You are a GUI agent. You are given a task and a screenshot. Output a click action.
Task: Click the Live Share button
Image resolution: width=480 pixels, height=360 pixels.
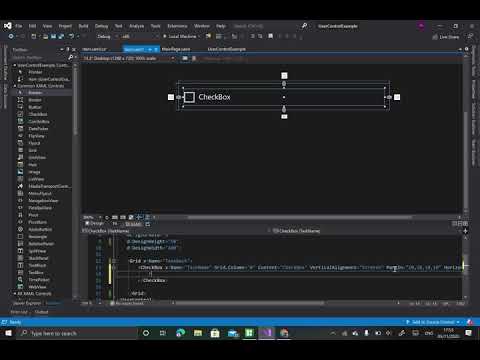pyautogui.click(x=446, y=37)
